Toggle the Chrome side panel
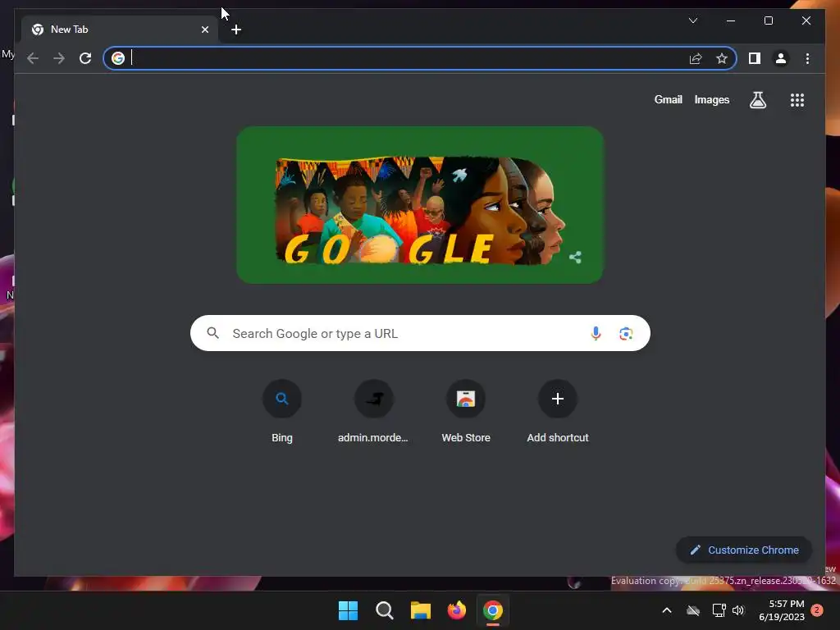840x630 pixels. [x=755, y=58]
